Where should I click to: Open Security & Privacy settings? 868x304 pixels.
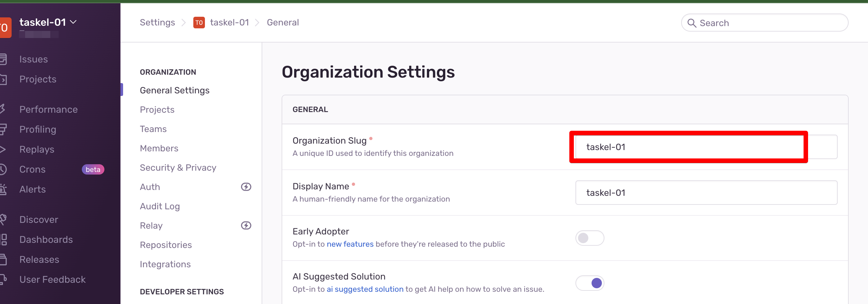click(x=178, y=168)
